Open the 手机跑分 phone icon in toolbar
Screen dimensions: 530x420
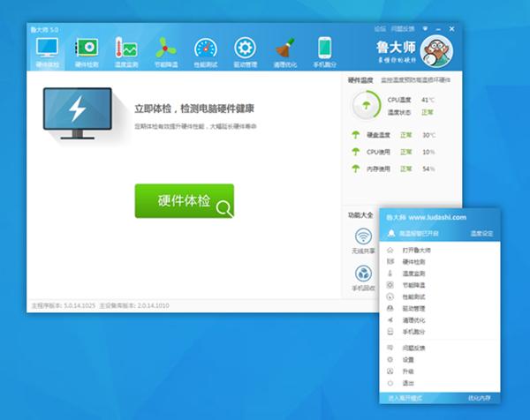click(324, 52)
